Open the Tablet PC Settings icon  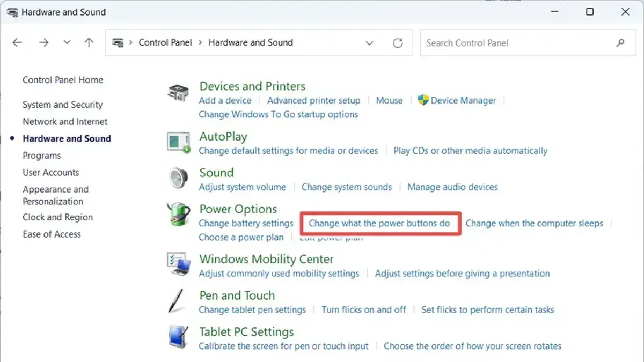pyautogui.click(x=178, y=336)
